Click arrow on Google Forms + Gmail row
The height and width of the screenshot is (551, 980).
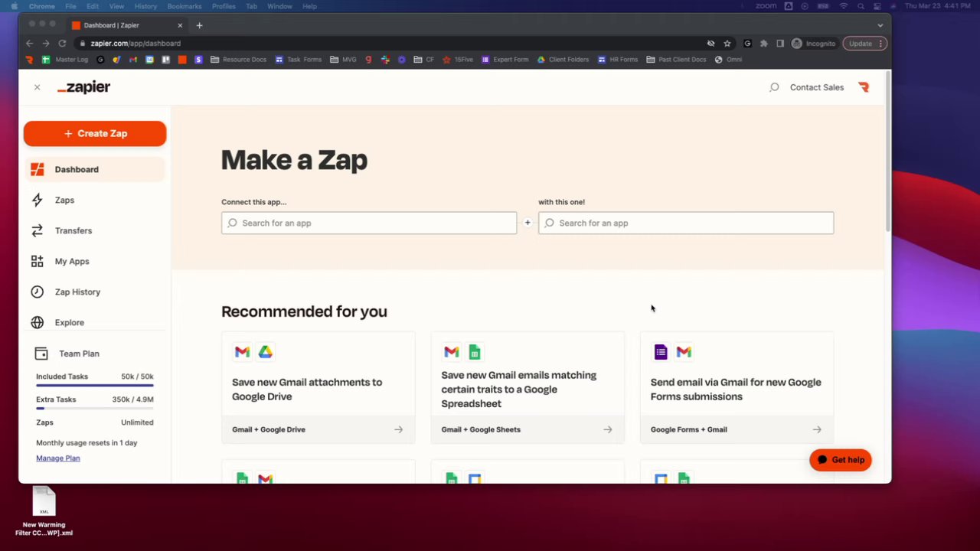pos(817,429)
